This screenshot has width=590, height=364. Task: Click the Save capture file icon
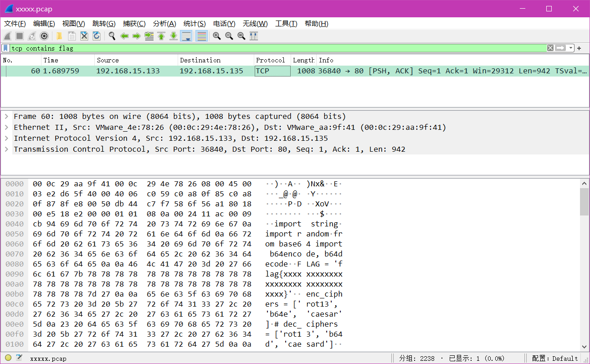pyautogui.click(x=72, y=36)
